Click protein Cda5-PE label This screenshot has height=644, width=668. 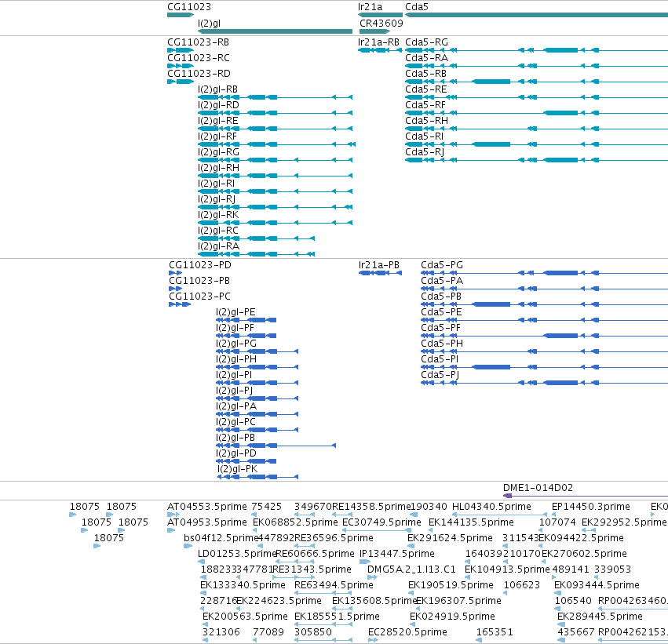coord(441,312)
